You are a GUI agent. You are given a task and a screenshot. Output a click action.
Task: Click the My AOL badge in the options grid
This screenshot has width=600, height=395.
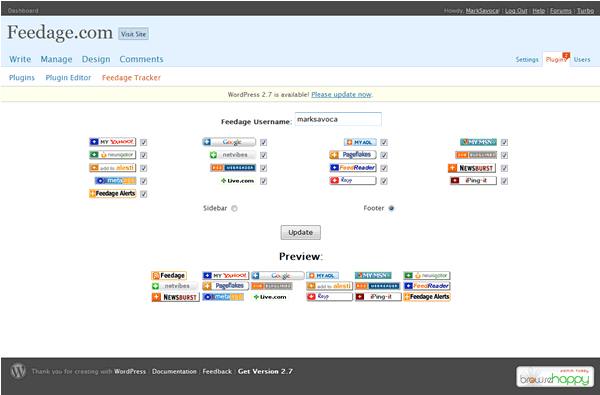click(x=360, y=142)
